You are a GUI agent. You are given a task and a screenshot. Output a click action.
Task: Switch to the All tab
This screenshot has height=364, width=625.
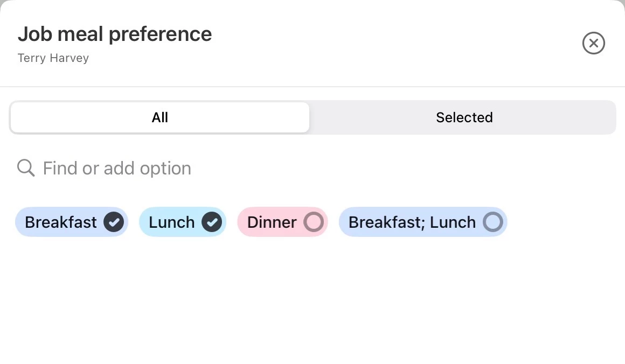pos(160,117)
